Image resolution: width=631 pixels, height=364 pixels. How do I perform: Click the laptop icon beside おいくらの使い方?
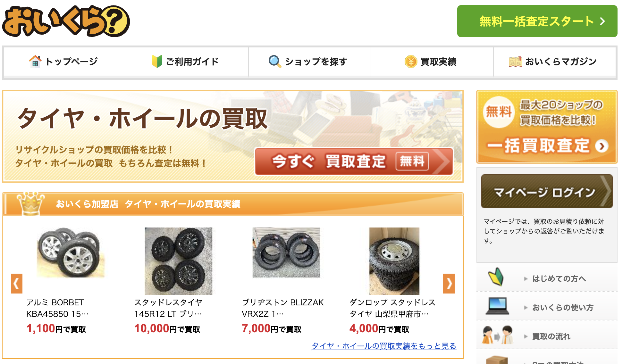(497, 306)
